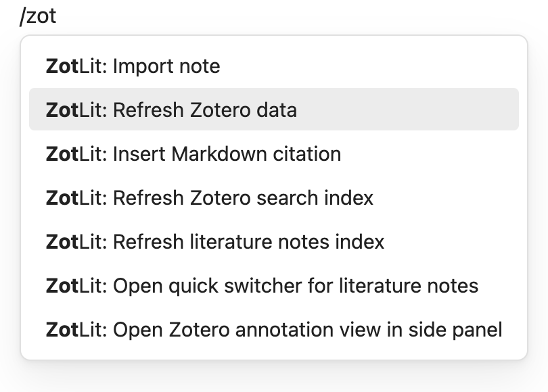Click the highlighted Refresh Zotero data row

pos(273,109)
